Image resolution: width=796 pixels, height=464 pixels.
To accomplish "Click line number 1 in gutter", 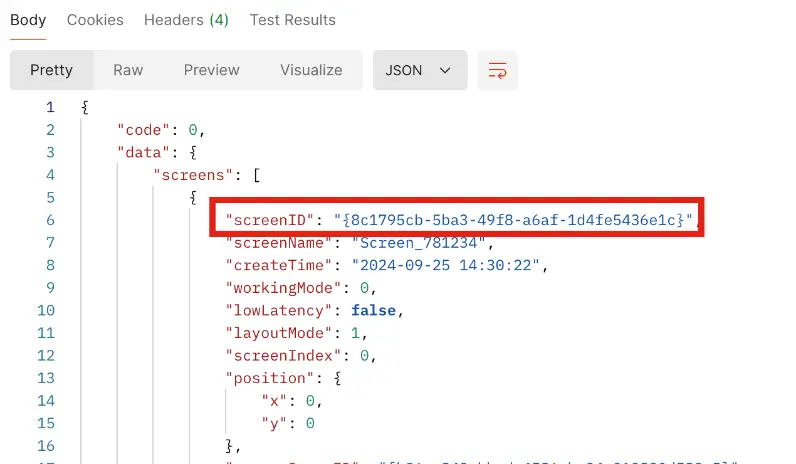I will pyautogui.click(x=49, y=107).
